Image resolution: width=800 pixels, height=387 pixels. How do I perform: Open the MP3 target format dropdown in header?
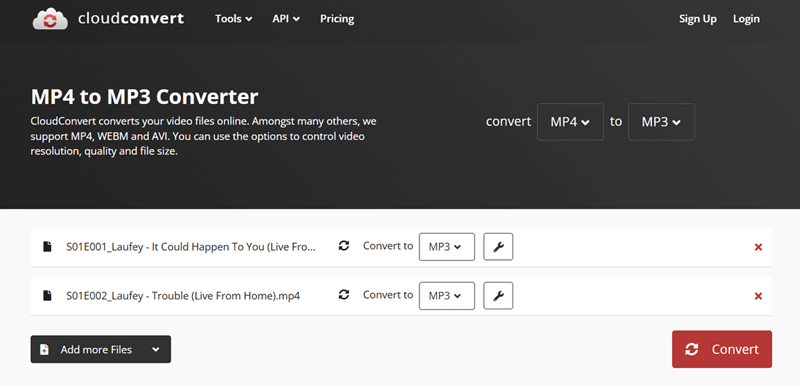point(661,122)
